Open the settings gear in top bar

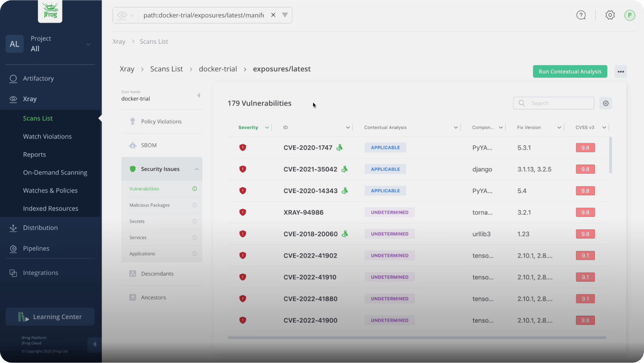(x=610, y=15)
